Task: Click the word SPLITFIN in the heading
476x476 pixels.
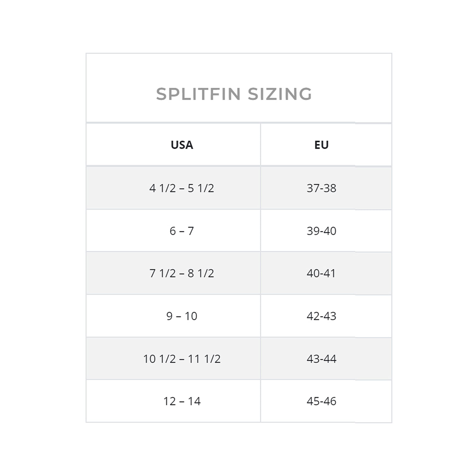Action: (198, 94)
